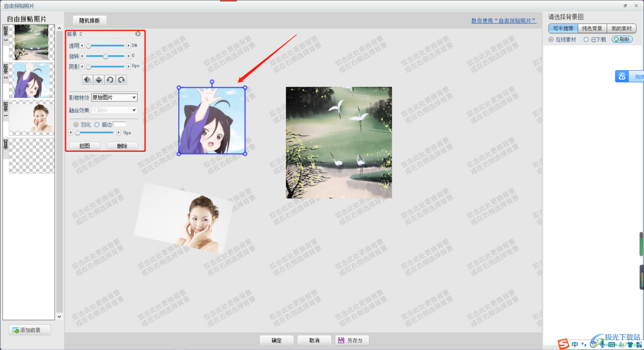Image resolution: width=644 pixels, height=350 pixels.
Task: Click the 抠图 cutout button
Action: pos(85,146)
